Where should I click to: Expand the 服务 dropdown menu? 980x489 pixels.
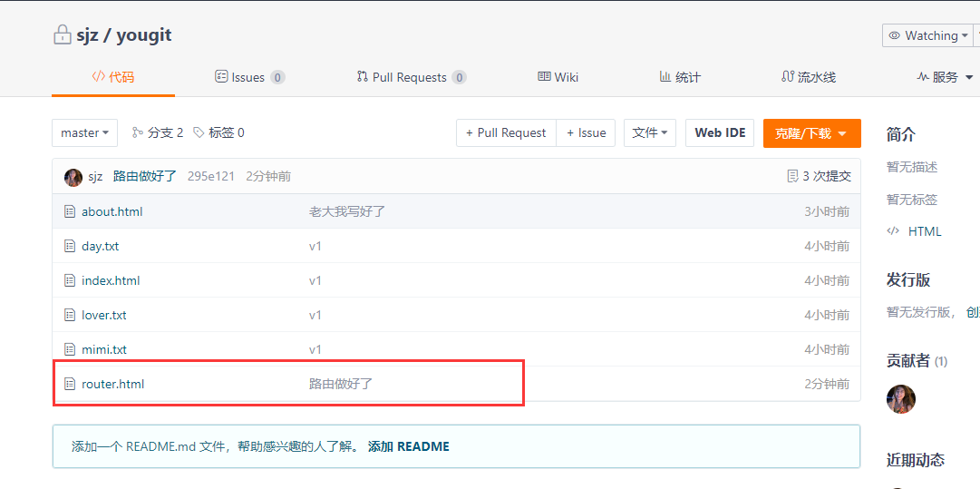945,77
